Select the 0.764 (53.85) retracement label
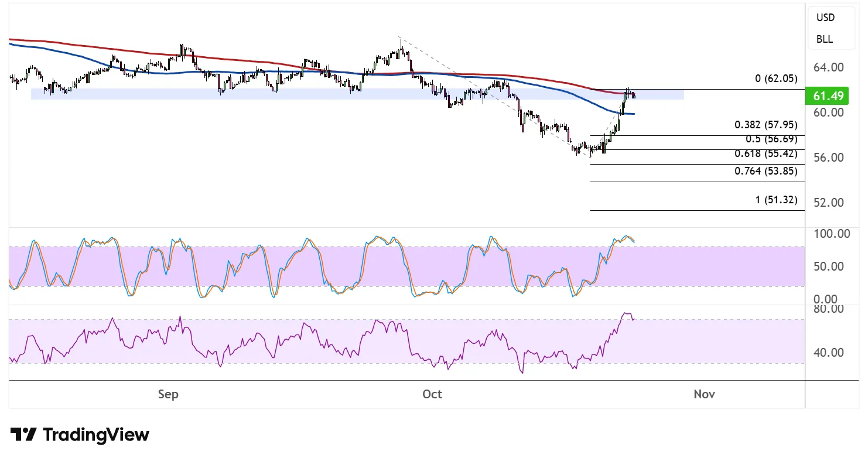Screen dimensions: 868x461 766,171
